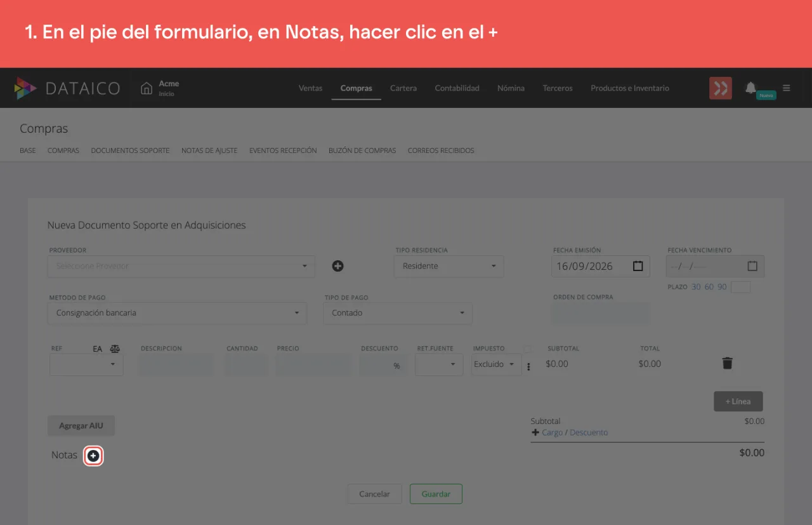Switch to the Ventas menu
The width and height of the screenshot is (812, 525).
[311, 88]
